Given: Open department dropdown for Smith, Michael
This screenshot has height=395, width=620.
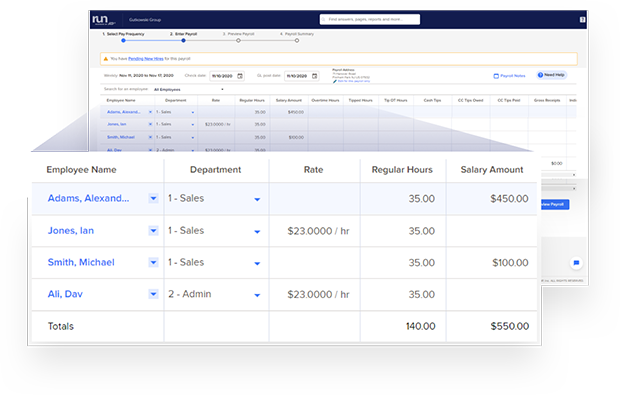Looking at the screenshot, I should coord(257,263).
